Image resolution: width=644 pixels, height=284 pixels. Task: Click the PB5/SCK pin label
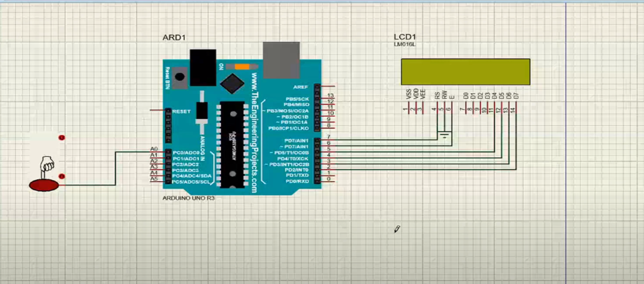(x=298, y=99)
